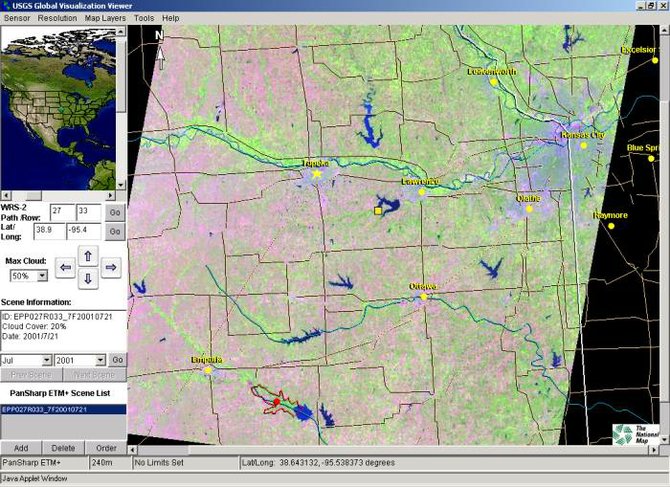
Task: Click overview map vertical scrollbar down arrow
Action: point(121,185)
